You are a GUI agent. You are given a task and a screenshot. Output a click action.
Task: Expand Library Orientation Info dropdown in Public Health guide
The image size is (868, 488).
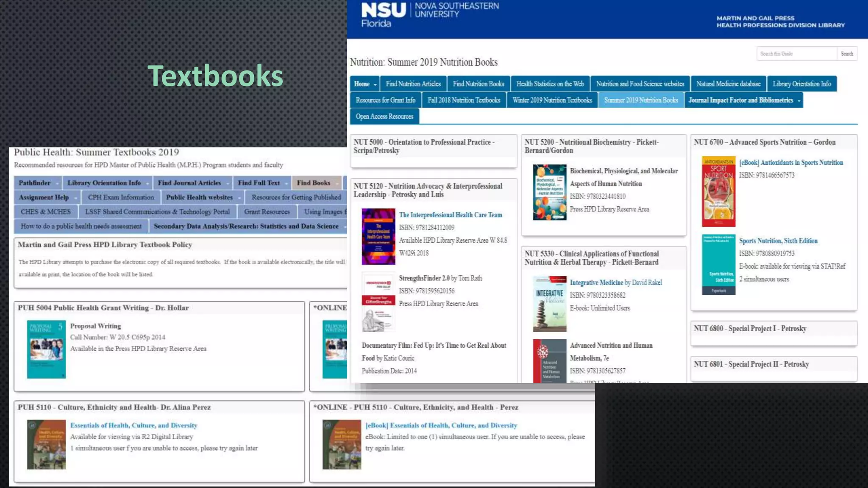[147, 183]
